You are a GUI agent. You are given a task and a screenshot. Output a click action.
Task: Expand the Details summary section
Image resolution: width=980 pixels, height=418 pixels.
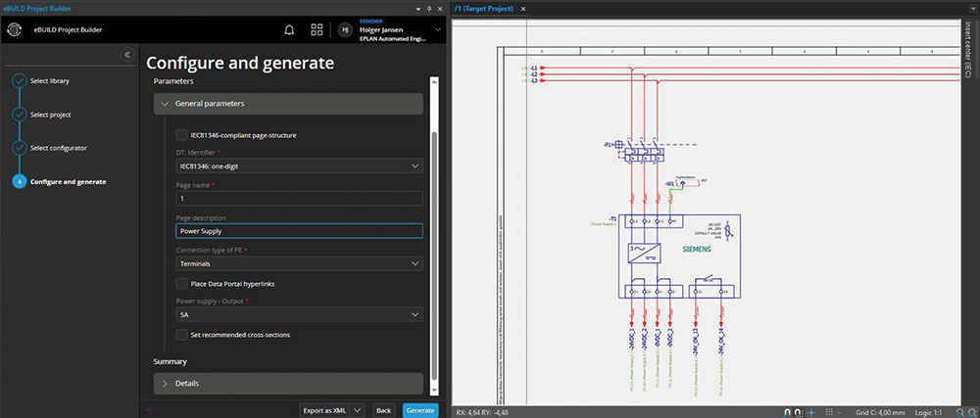(x=288, y=383)
